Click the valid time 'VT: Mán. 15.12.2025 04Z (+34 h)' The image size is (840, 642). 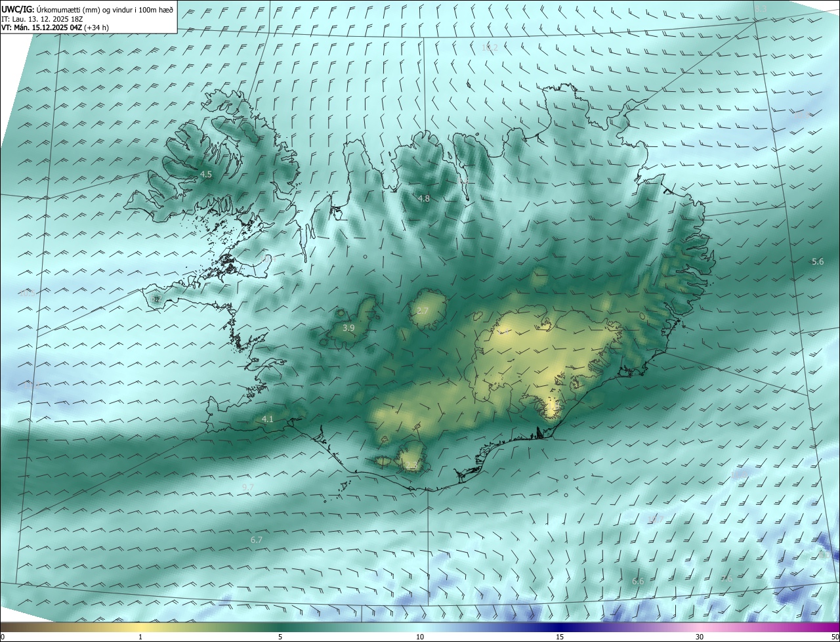(55, 28)
